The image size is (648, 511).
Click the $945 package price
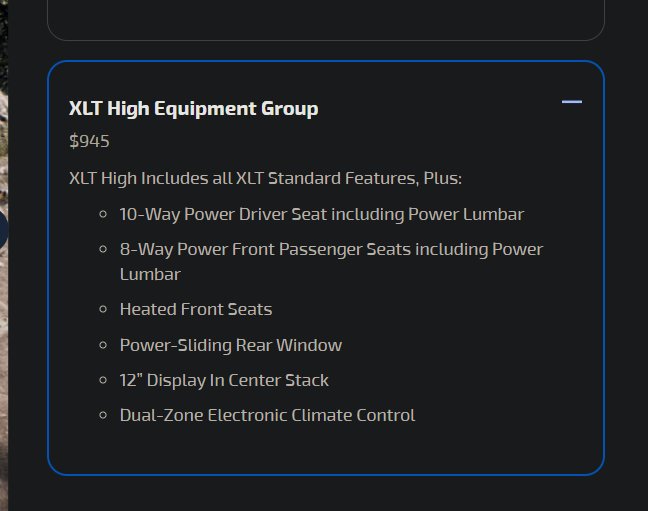click(89, 141)
